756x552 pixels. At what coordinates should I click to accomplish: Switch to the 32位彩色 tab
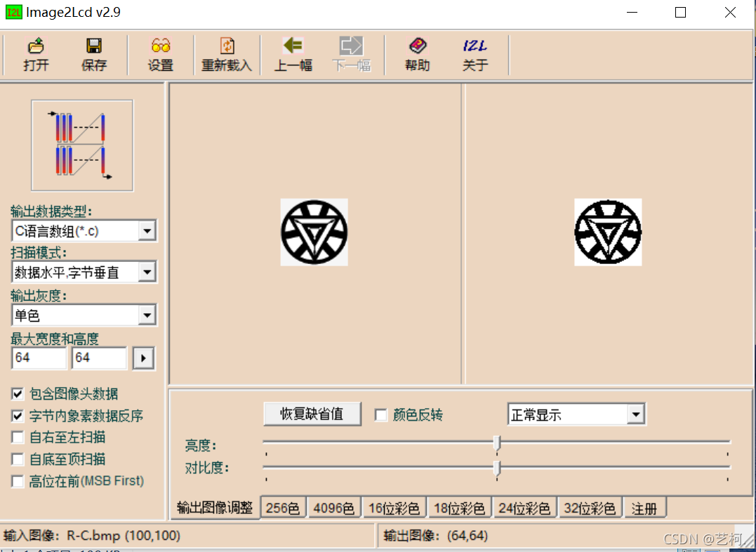click(590, 508)
